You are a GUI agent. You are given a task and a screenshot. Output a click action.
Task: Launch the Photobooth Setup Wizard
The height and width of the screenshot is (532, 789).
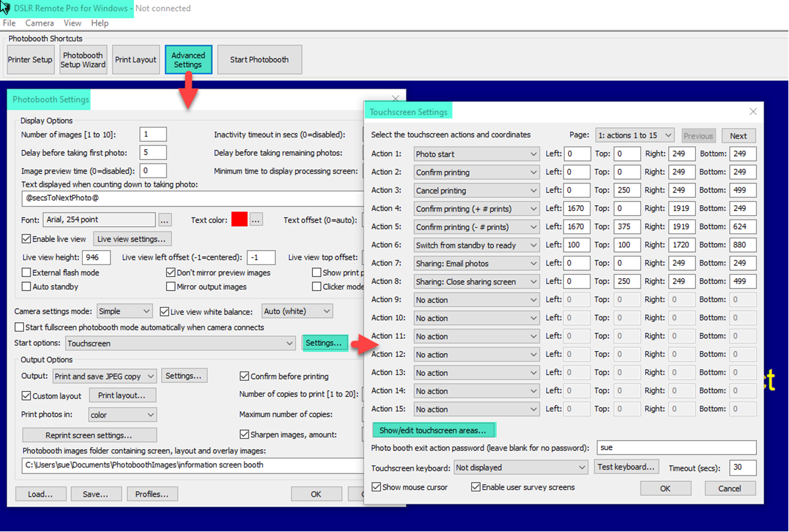tap(84, 60)
